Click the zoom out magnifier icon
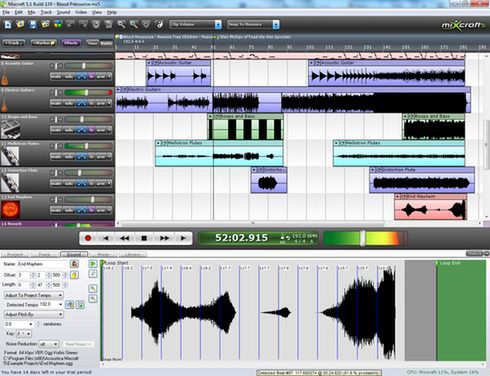 click(x=121, y=24)
